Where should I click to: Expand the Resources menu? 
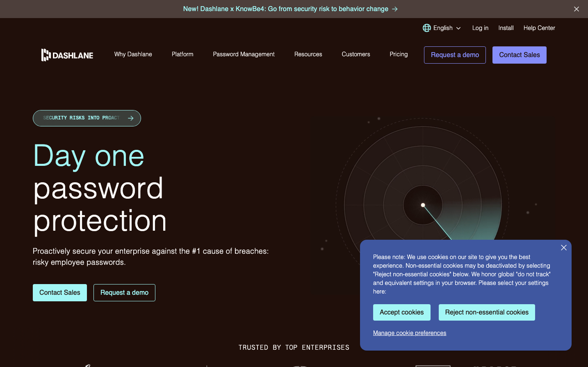(x=308, y=54)
